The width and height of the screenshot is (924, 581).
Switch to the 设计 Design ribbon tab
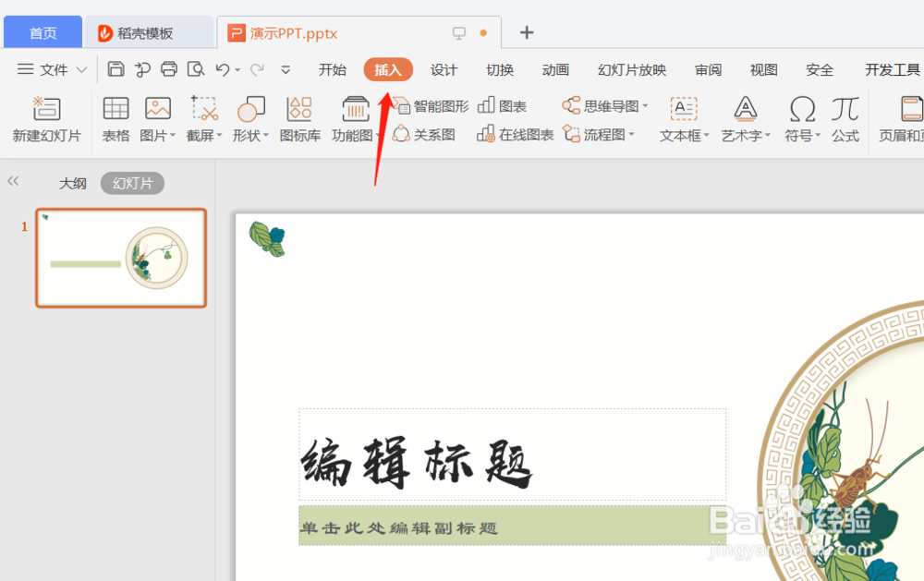(444, 68)
